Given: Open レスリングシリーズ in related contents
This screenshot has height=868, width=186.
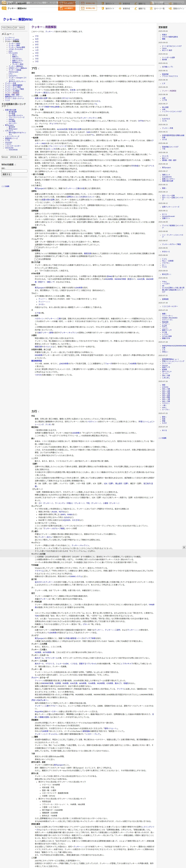Looking at the screenshot, I should click(x=12, y=136).
